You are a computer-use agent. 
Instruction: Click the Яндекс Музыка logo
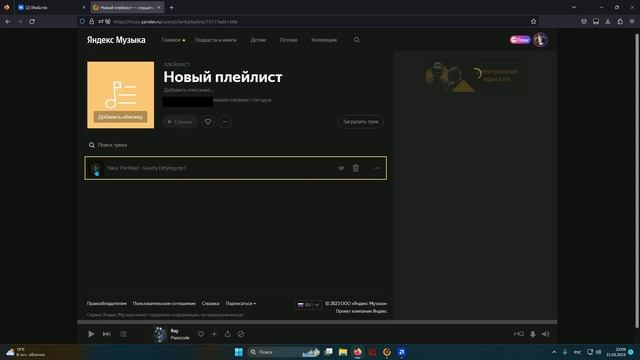[x=116, y=40]
